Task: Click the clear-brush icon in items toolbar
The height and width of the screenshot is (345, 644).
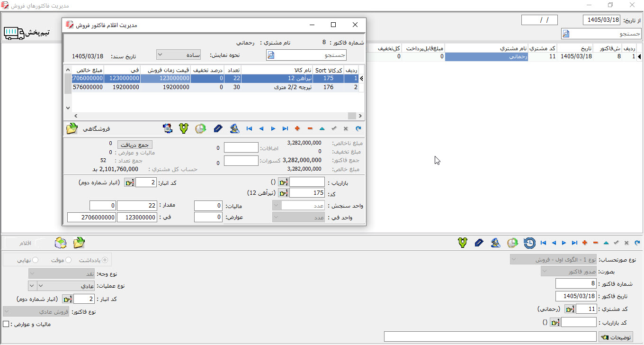Action: pos(234,128)
